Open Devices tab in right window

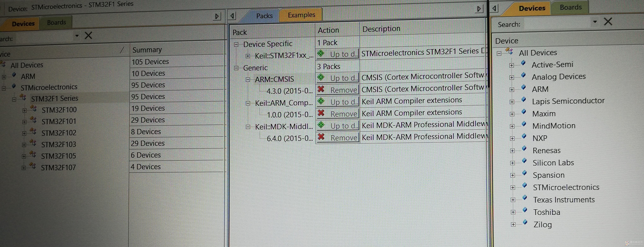click(x=532, y=8)
